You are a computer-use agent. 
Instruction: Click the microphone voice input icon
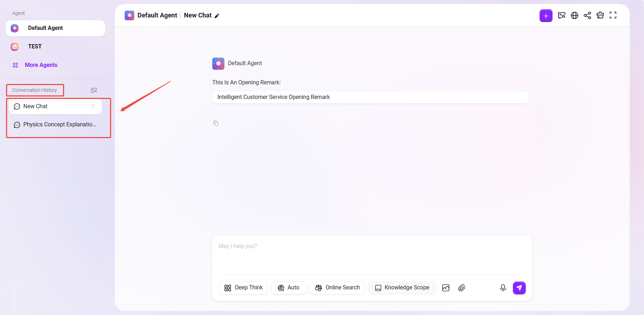click(x=503, y=288)
